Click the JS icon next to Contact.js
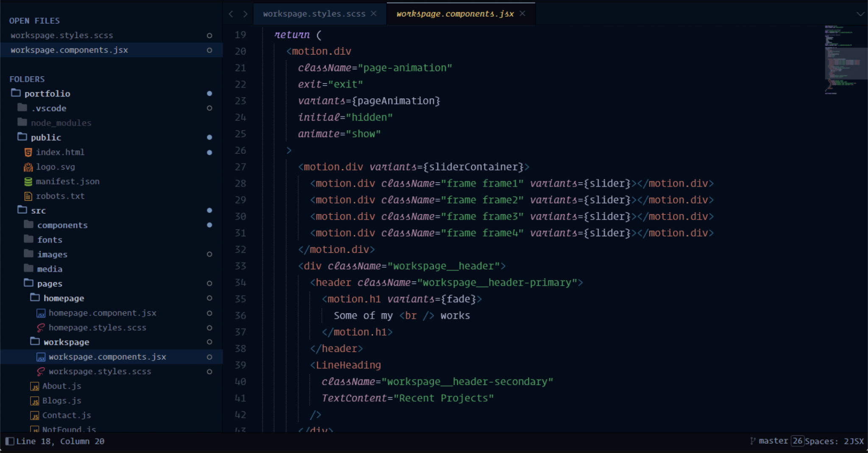 click(35, 415)
